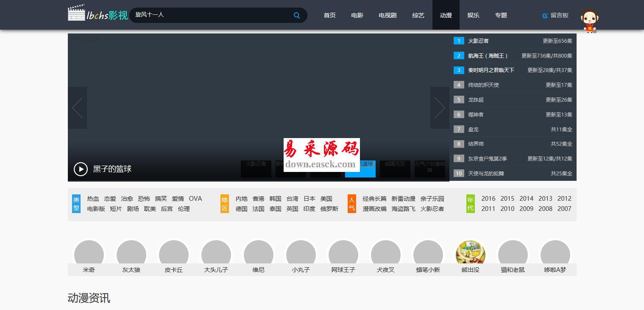Switch to the 电影 navigation tab
Image resolution: width=644 pixels, height=310 pixels.
pos(357,15)
